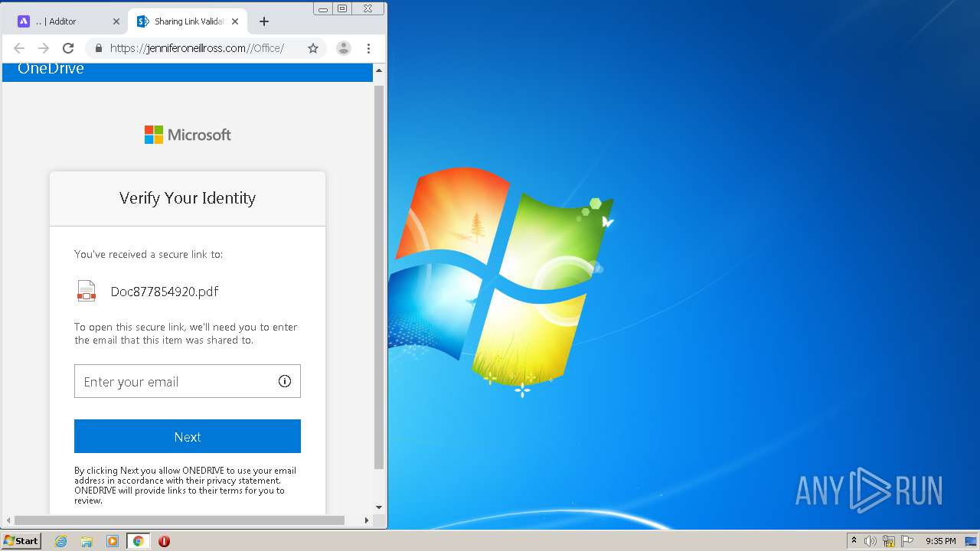
Task: Click the horizontal scrollbar right arrow
Action: 367,520
